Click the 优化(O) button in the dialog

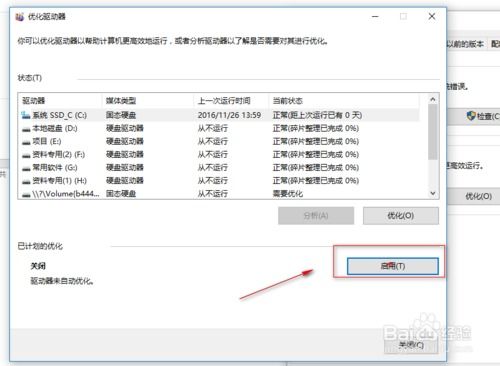coord(401,216)
